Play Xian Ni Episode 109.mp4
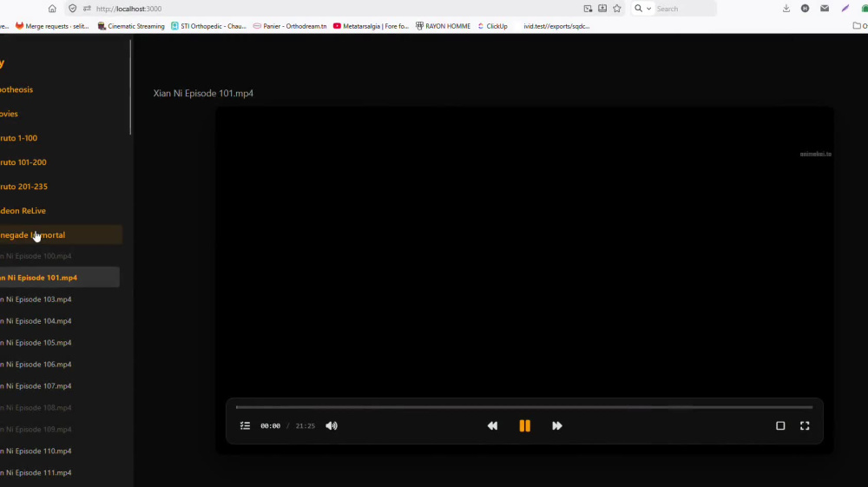 coord(60,430)
